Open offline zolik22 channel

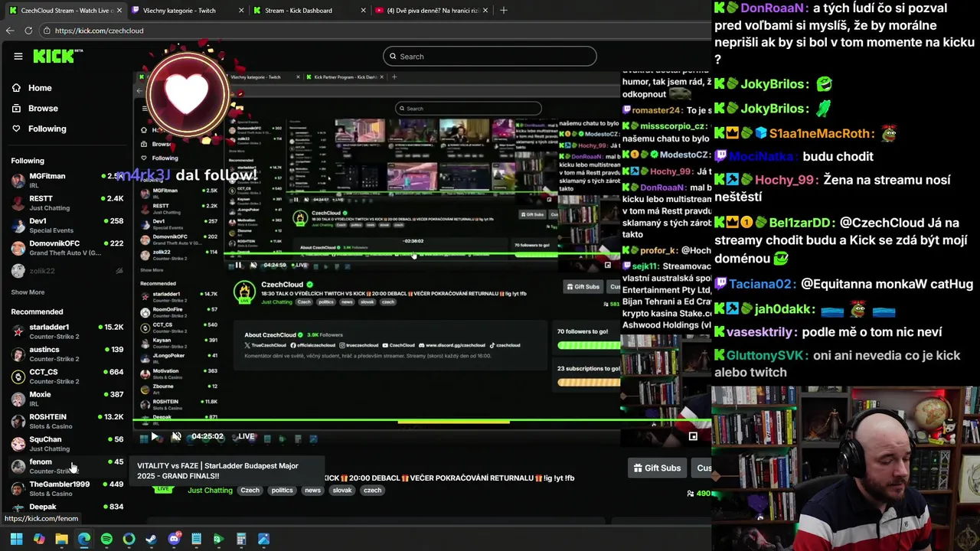coord(67,271)
